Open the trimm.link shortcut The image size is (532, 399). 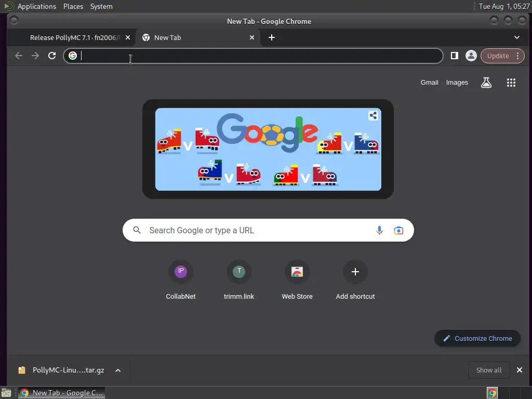pyautogui.click(x=239, y=280)
